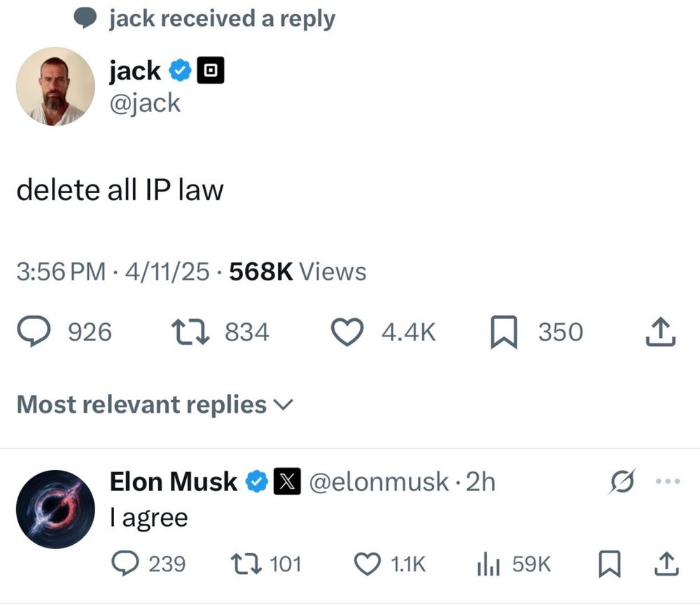Screen dimensions: 700x612
Task: Expand Most relevant replies sorting
Action: coord(155,404)
